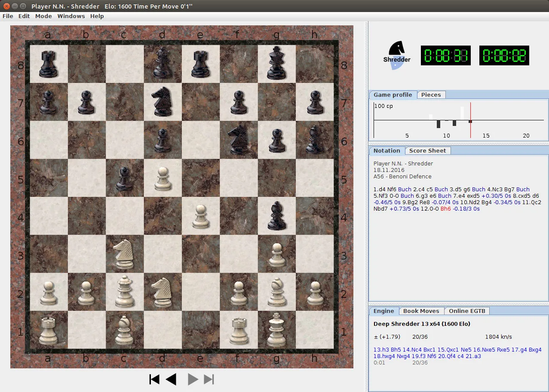
Task: Step forward one move
Action: coord(193,379)
